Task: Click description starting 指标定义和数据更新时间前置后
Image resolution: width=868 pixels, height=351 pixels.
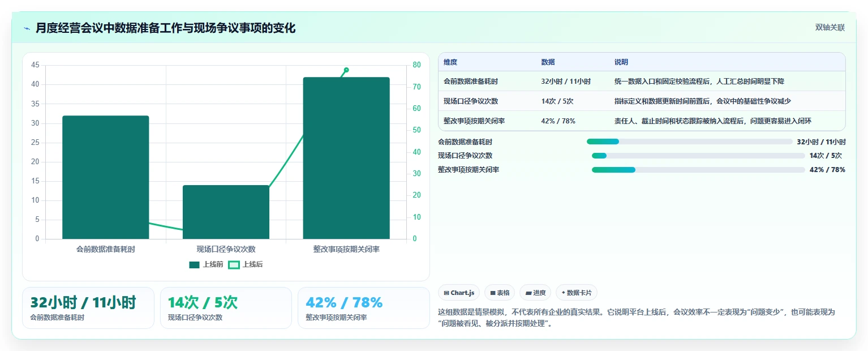Action: pos(703,101)
